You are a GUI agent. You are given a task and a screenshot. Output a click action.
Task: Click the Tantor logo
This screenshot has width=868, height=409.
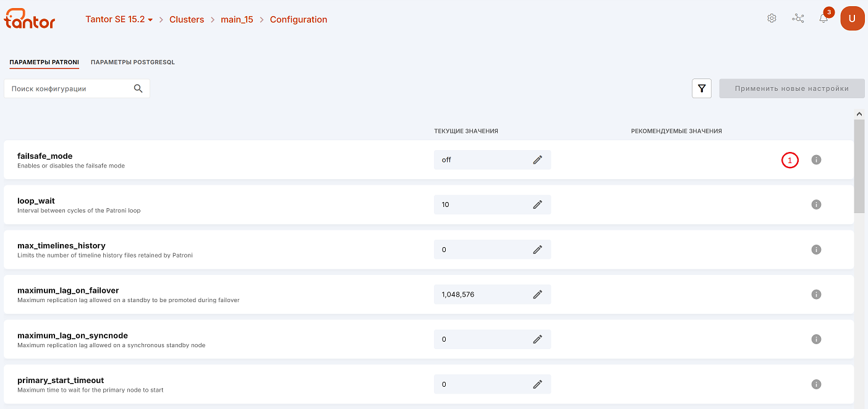30,19
